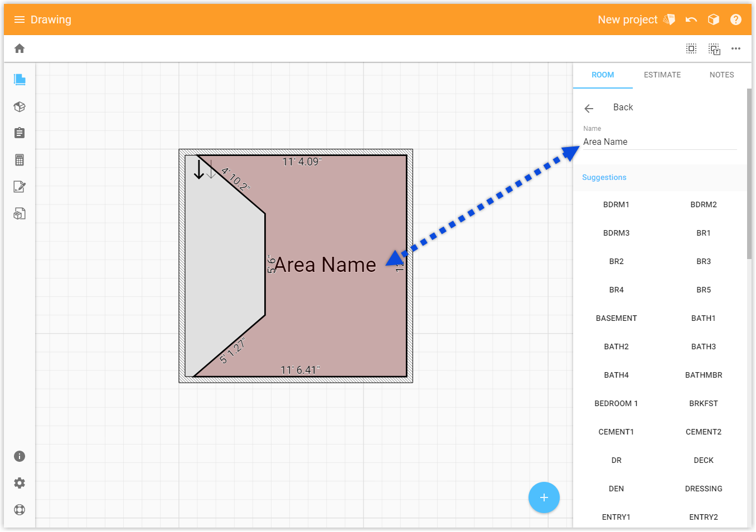The image size is (756, 532).
Task: Choose the BDRM1 suggestion
Action: [x=616, y=204]
